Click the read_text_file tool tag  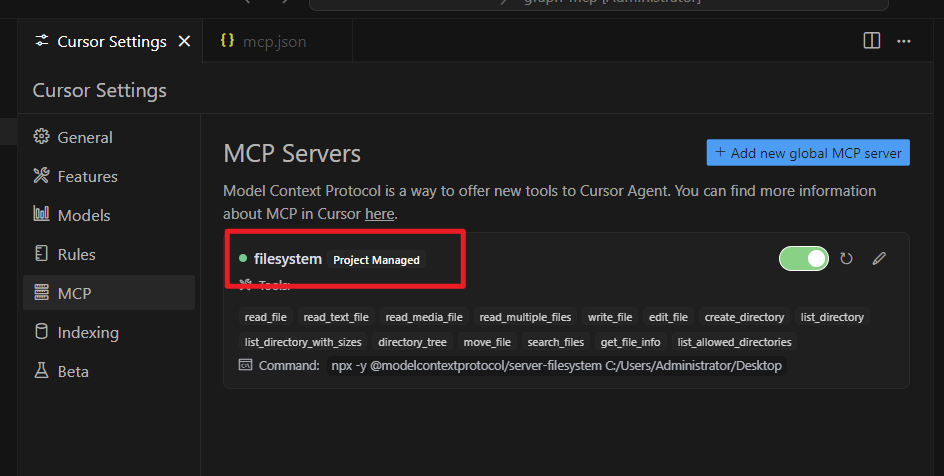(x=336, y=317)
